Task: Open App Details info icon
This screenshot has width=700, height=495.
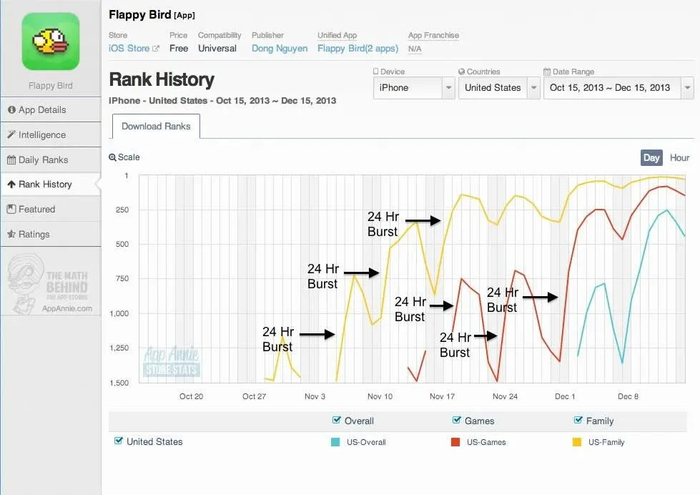Action: (x=11, y=110)
